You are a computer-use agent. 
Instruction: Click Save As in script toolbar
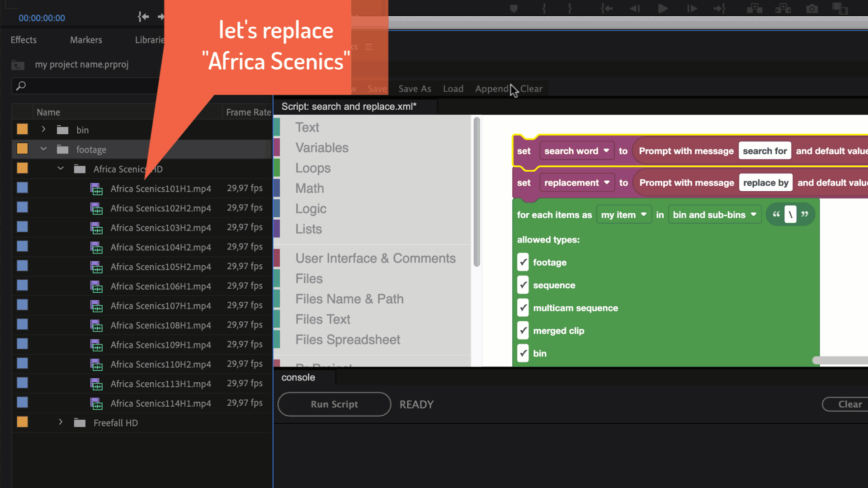[415, 89]
